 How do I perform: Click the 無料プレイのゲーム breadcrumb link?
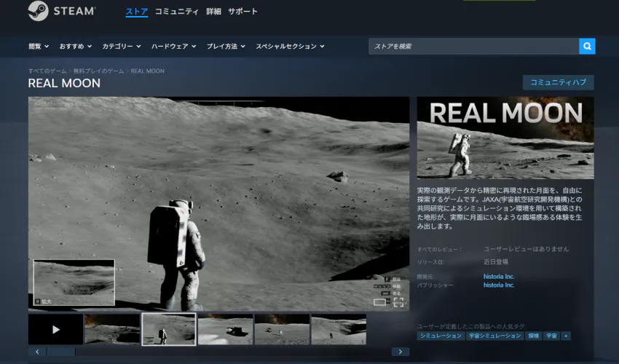point(98,71)
